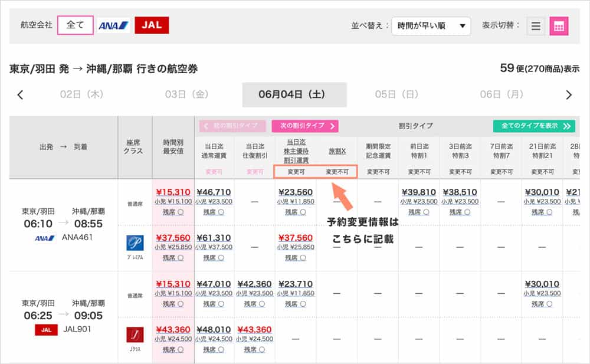The image size is (590, 364).
Task: Click the 当日迄 通常運賃 column header
Action: pyautogui.click(x=214, y=151)
